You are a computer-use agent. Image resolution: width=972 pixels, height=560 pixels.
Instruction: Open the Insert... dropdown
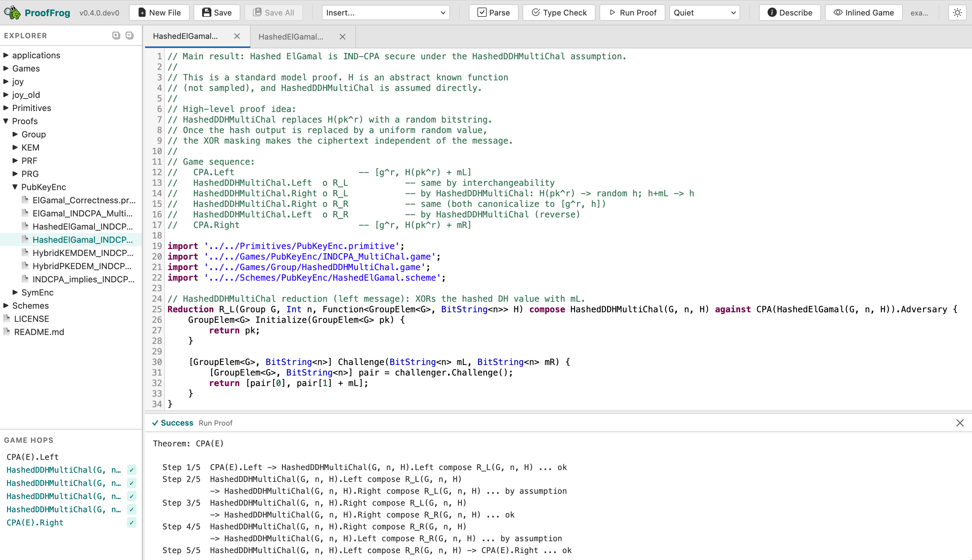(385, 12)
